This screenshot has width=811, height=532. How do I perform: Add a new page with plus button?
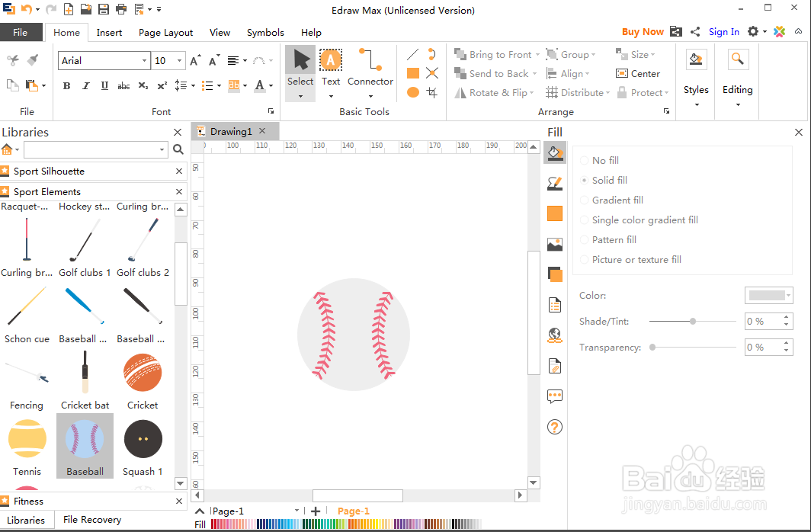(316, 511)
